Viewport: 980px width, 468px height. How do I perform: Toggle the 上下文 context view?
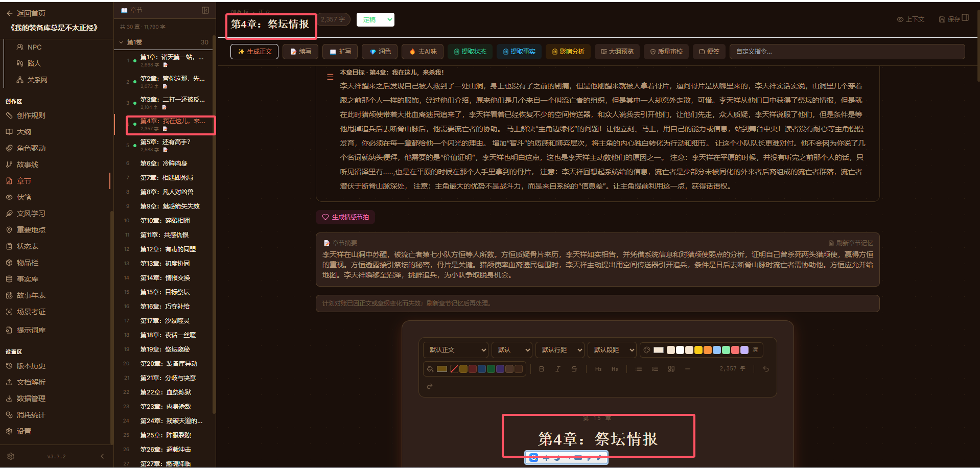click(x=911, y=19)
